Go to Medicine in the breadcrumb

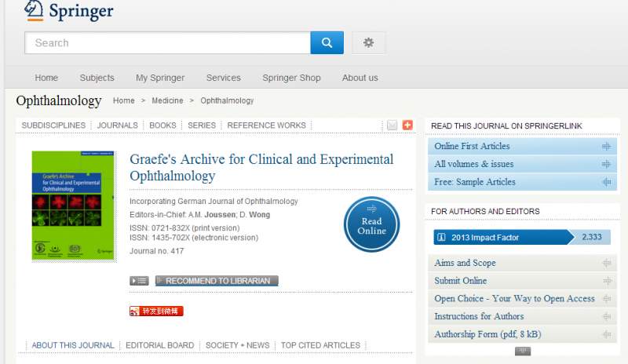tap(167, 100)
